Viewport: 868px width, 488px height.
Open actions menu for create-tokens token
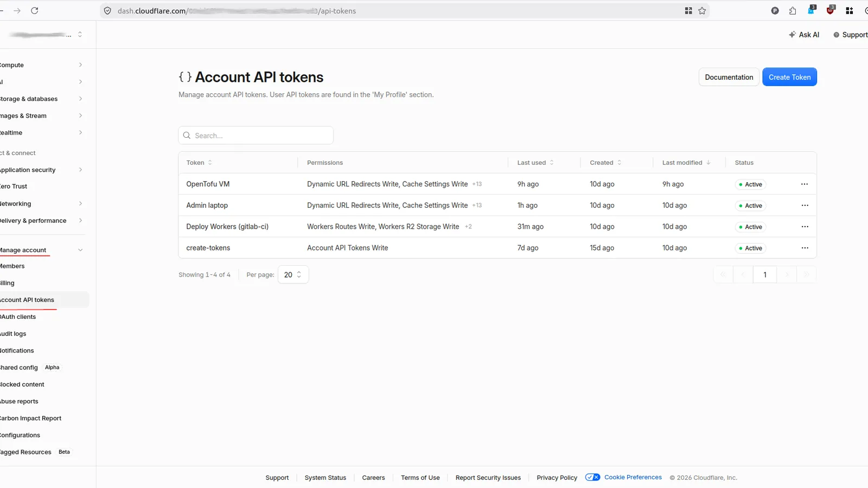click(x=805, y=248)
